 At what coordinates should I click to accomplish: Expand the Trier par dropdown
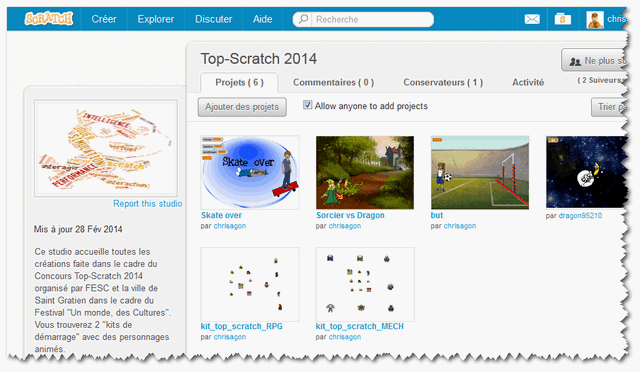pyautogui.click(x=609, y=107)
